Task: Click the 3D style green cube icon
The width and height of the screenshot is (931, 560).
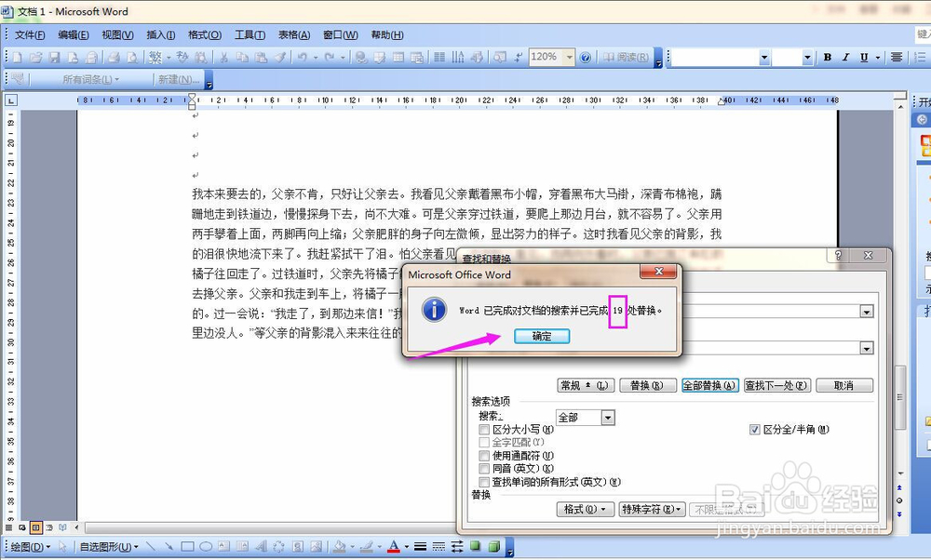Action: (494, 546)
